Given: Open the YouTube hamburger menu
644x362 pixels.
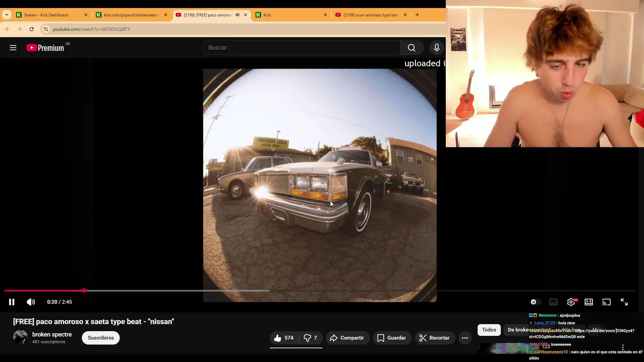Looking at the screenshot, I should point(13,48).
